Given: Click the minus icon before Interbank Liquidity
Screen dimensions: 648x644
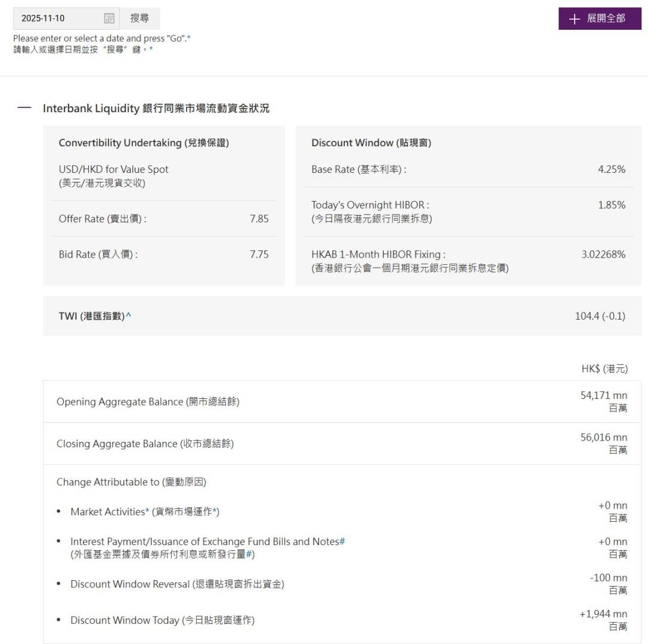Looking at the screenshot, I should tap(24, 107).
